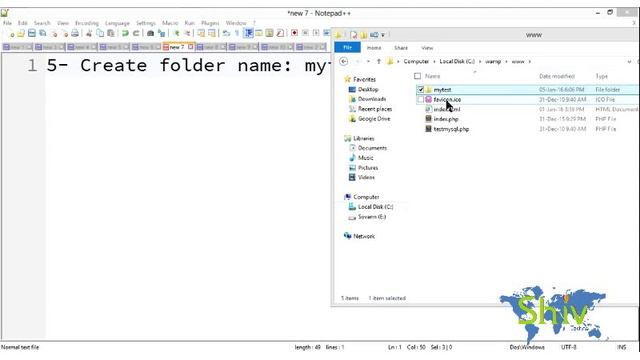Click the Save All toolbar icon

42,33
